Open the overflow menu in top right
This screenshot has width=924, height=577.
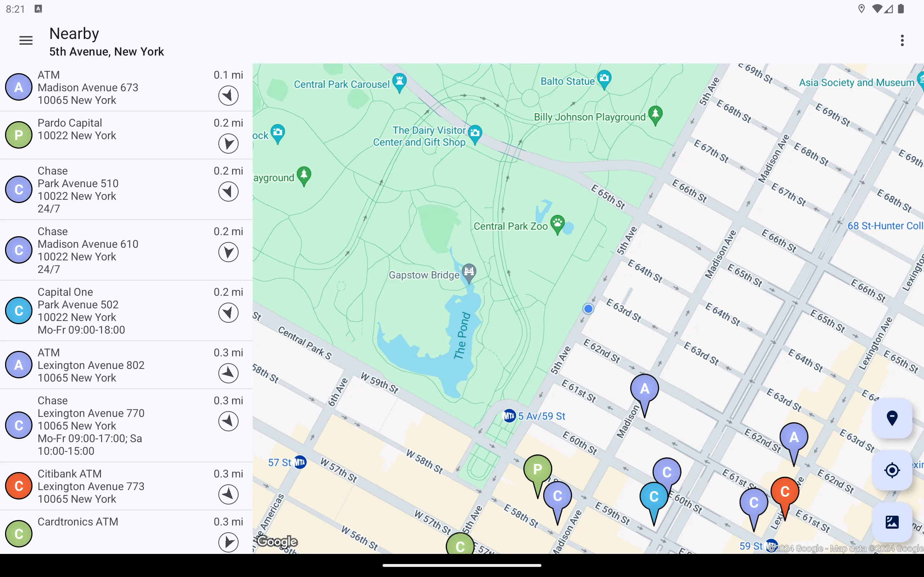click(x=902, y=40)
